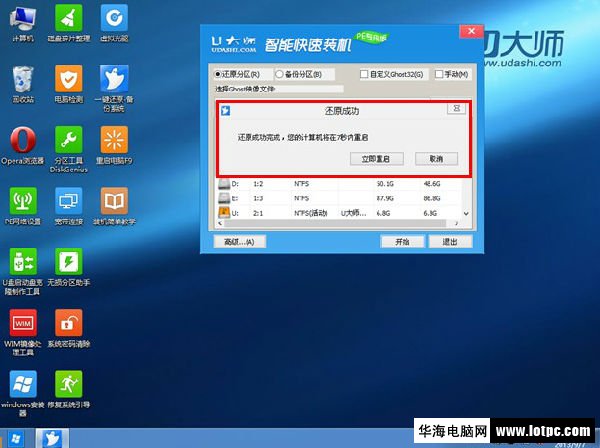Select the E: partition row
Image resolution: width=600 pixels, height=448 pixels.
tap(338, 198)
